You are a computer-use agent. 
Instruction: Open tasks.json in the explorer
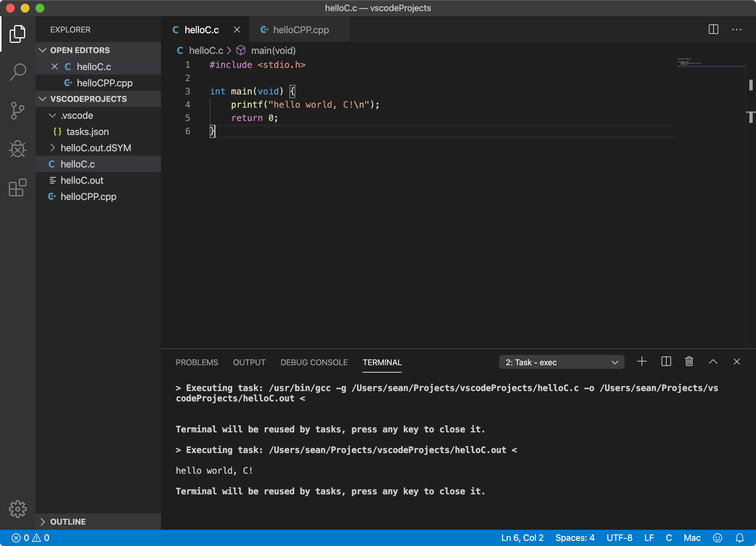point(87,132)
